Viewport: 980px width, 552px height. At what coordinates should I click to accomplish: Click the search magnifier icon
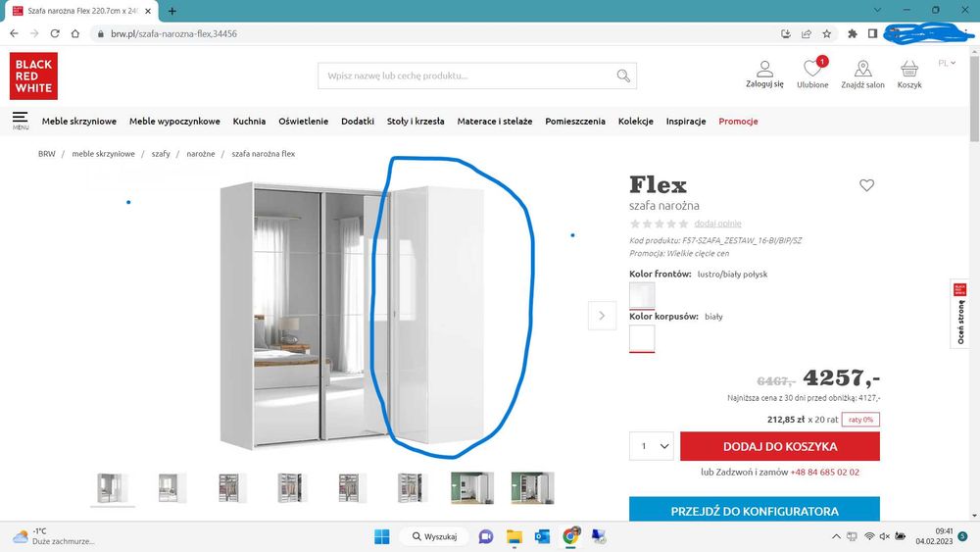[623, 75]
